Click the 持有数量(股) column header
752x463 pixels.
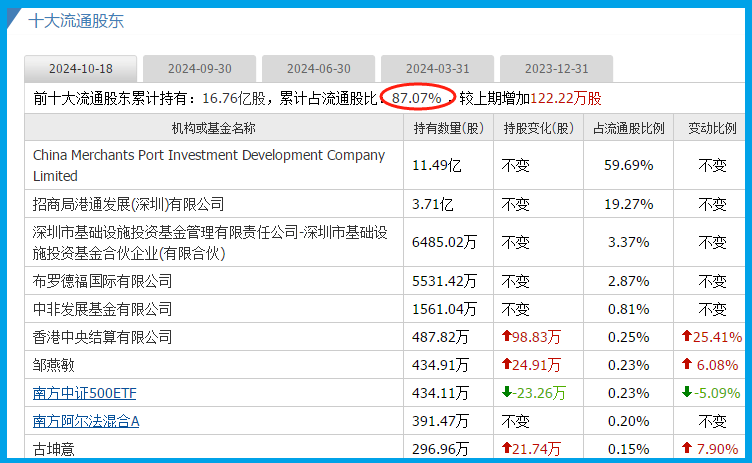448,128
